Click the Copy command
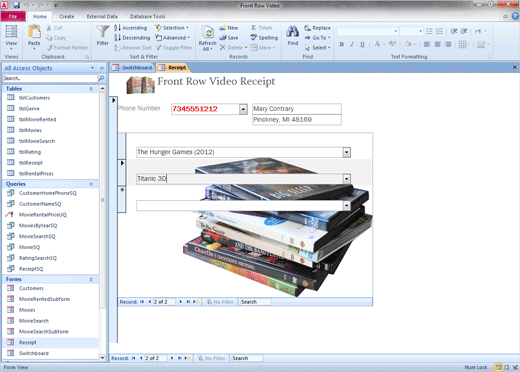 56,38
